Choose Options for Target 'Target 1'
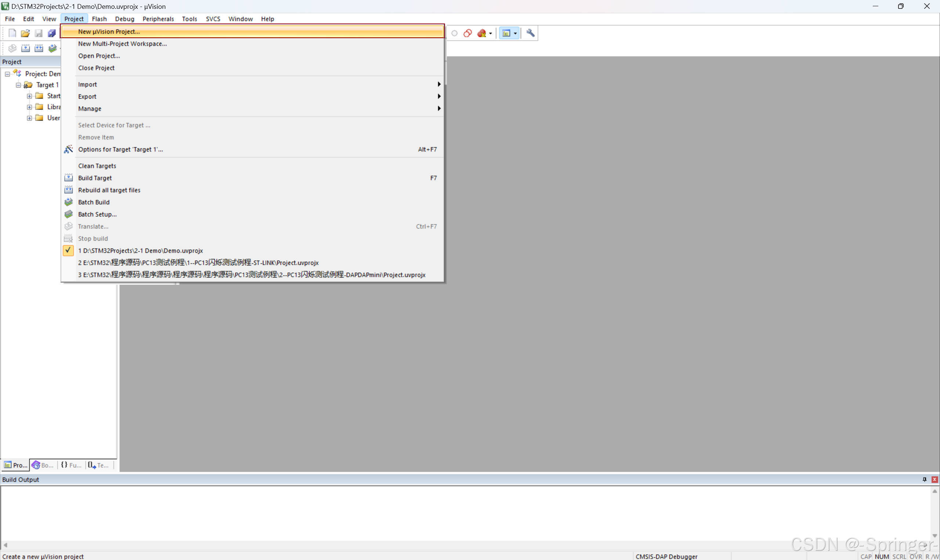The image size is (940, 560). pos(120,149)
